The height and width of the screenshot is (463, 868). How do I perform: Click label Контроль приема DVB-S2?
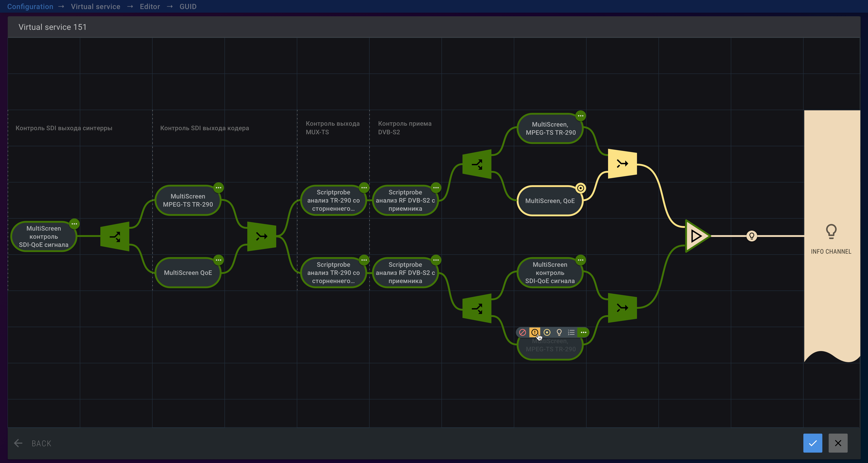point(405,128)
